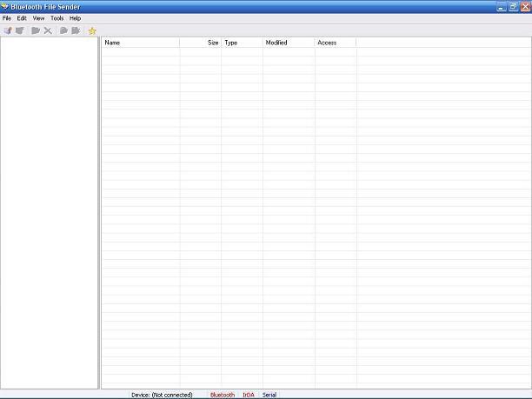Sort by the Size column header
This screenshot has height=399, width=532.
200,43
